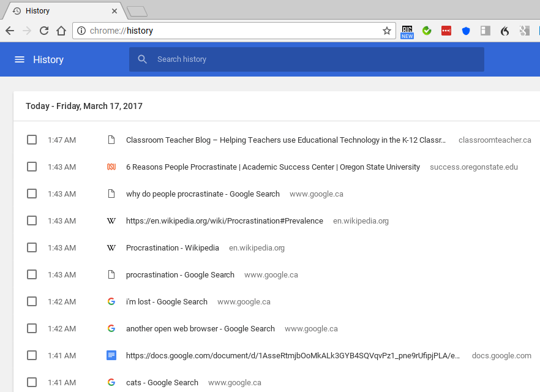
Task: Open the History hamburger menu
Action: click(20, 59)
